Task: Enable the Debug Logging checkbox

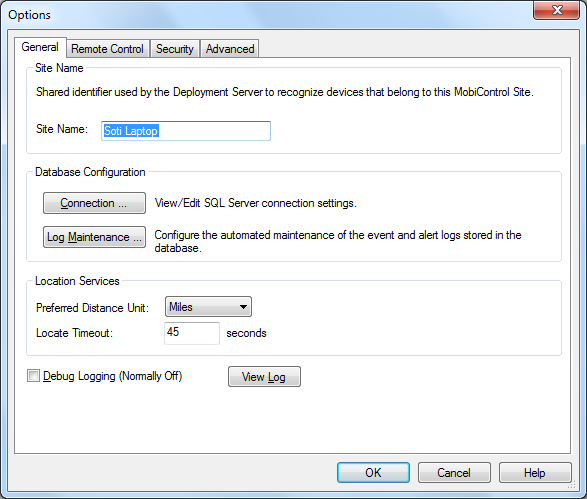Action: click(33, 375)
